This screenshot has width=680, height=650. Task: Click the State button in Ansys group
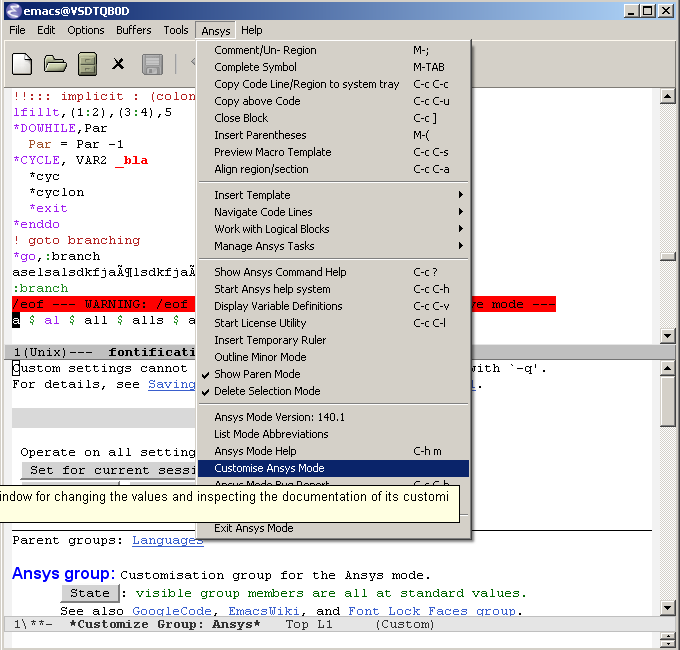coord(90,593)
